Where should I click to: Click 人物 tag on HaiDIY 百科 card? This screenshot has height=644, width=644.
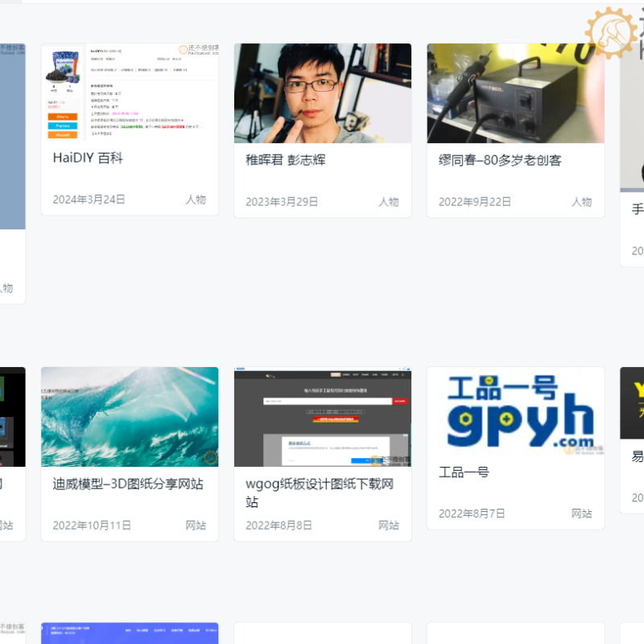click(196, 200)
